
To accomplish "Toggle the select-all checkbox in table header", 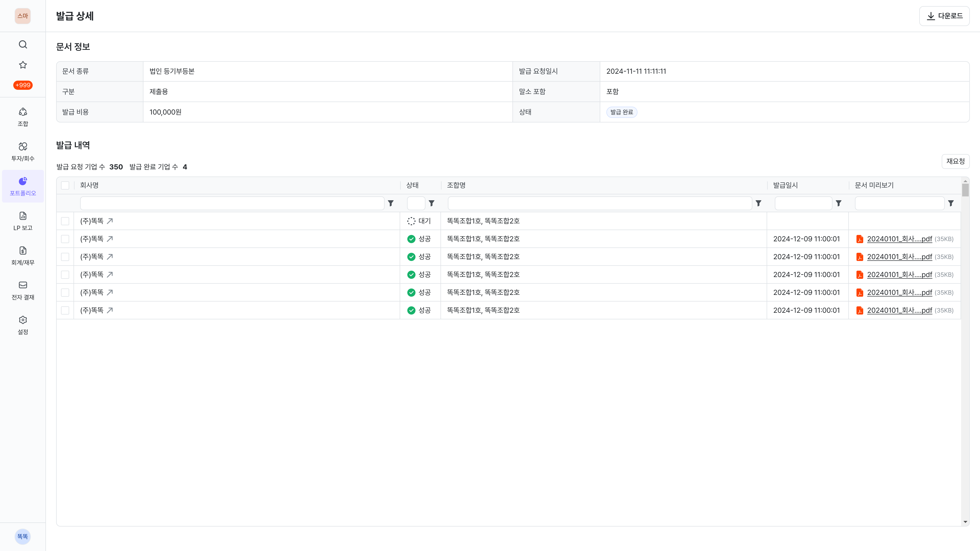I will [x=65, y=185].
